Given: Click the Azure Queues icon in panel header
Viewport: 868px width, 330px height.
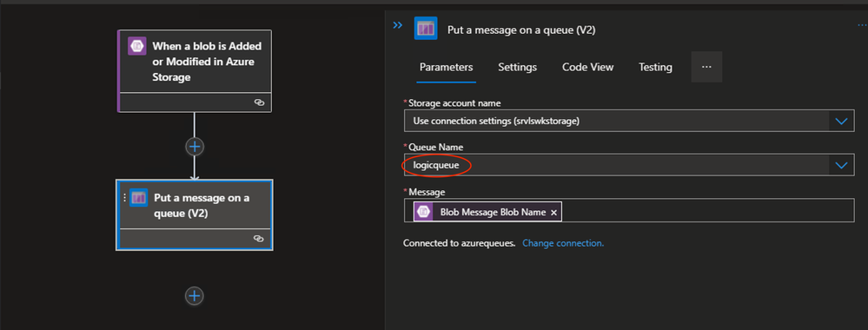Looking at the screenshot, I should pyautogui.click(x=426, y=29).
